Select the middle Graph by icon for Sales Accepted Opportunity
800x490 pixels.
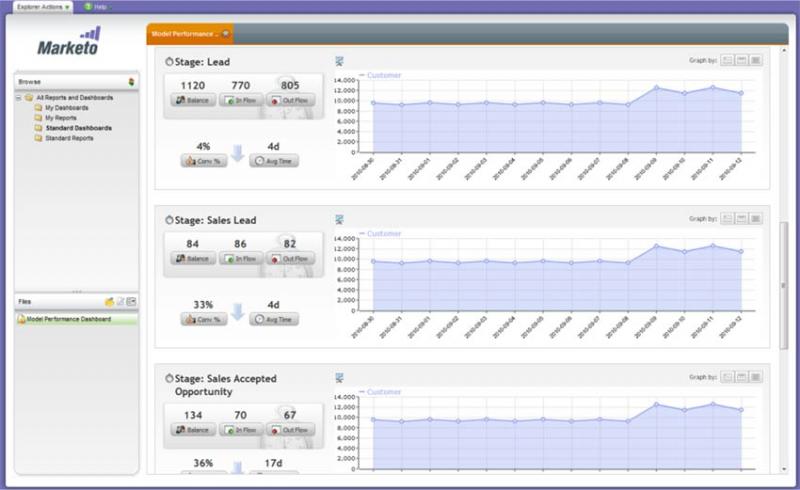pos(742,377)
